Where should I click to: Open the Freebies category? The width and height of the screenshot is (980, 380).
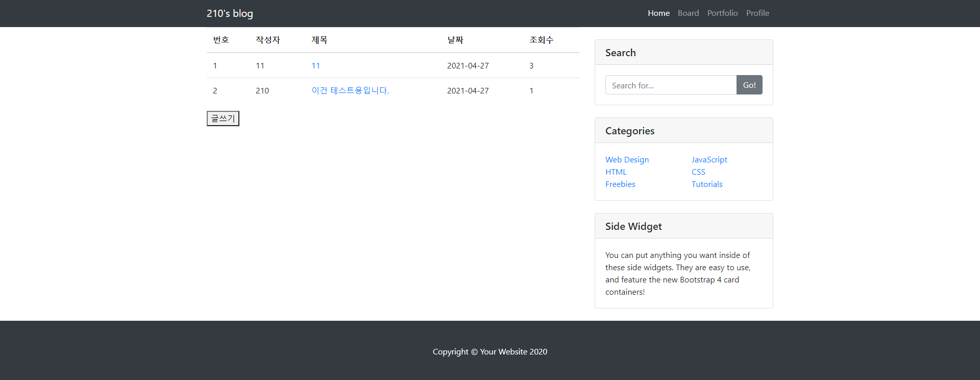(x=620, y=184)
